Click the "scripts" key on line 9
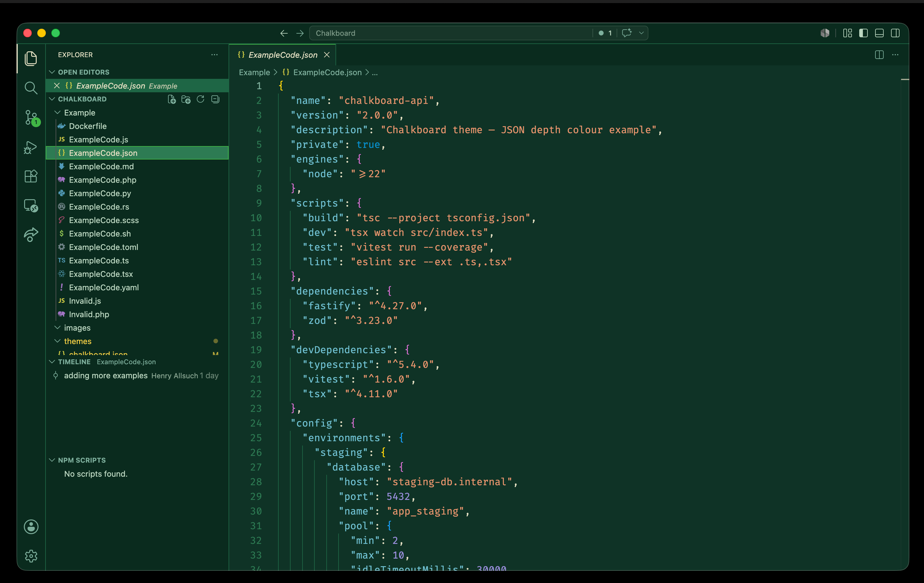 [317, 203]
